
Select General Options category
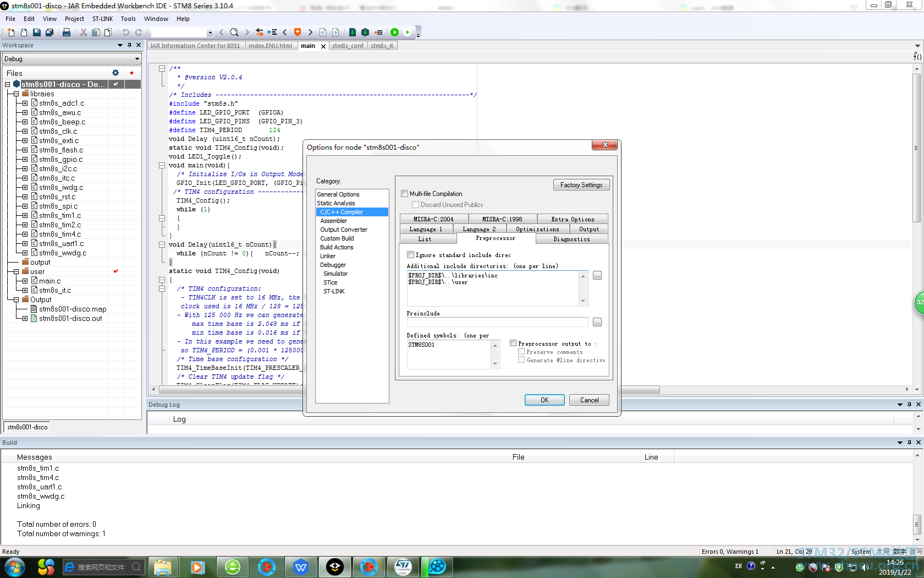click(338, 194)
